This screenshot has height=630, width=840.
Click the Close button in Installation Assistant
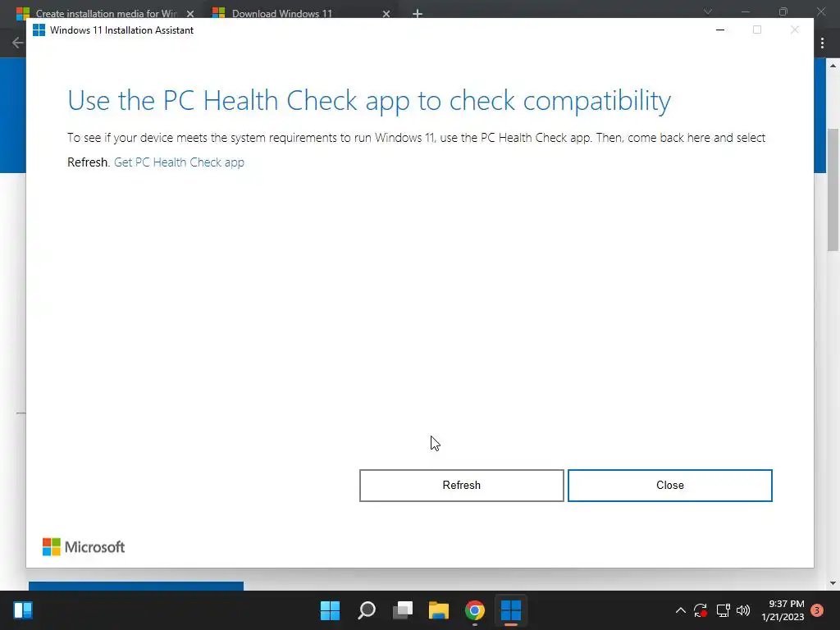[669, 486]
